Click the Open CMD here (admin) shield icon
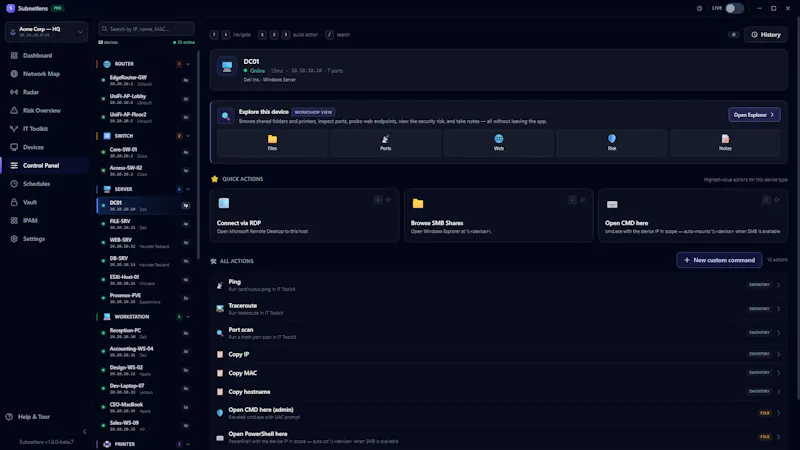The height and width of the screenshot is (450, 800). pyautogui.click(x=220, y=413)
